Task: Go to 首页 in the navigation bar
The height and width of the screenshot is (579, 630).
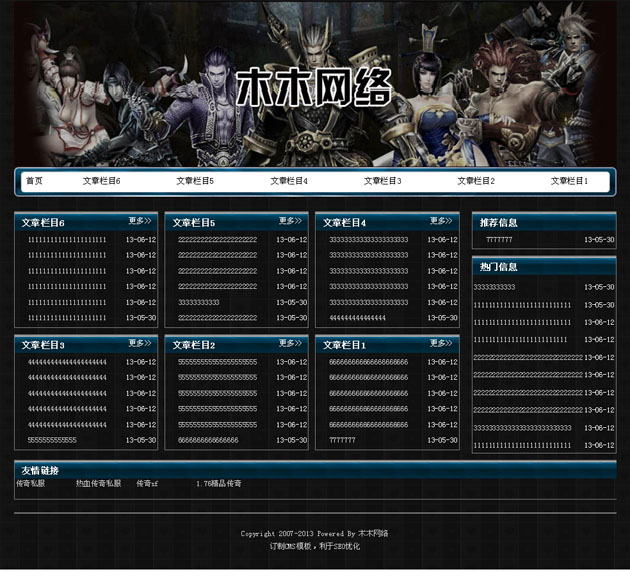Action: 34,181
